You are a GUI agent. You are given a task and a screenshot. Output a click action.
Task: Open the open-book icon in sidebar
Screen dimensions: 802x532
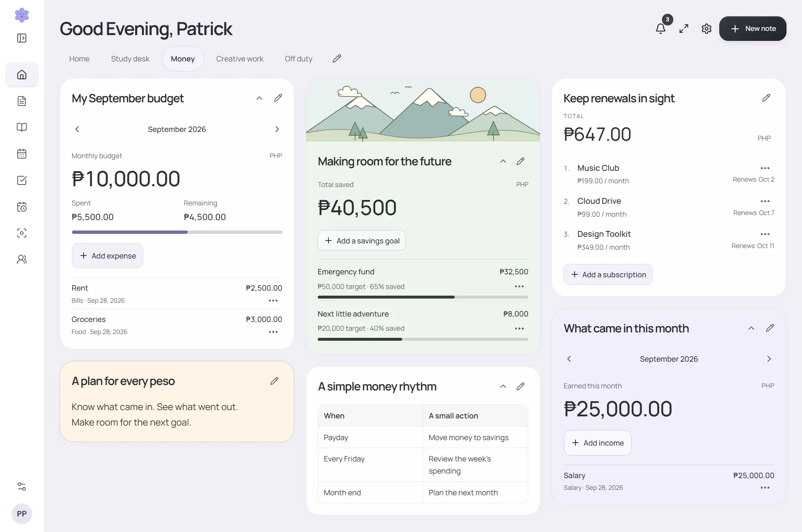(x=22, y=127)
